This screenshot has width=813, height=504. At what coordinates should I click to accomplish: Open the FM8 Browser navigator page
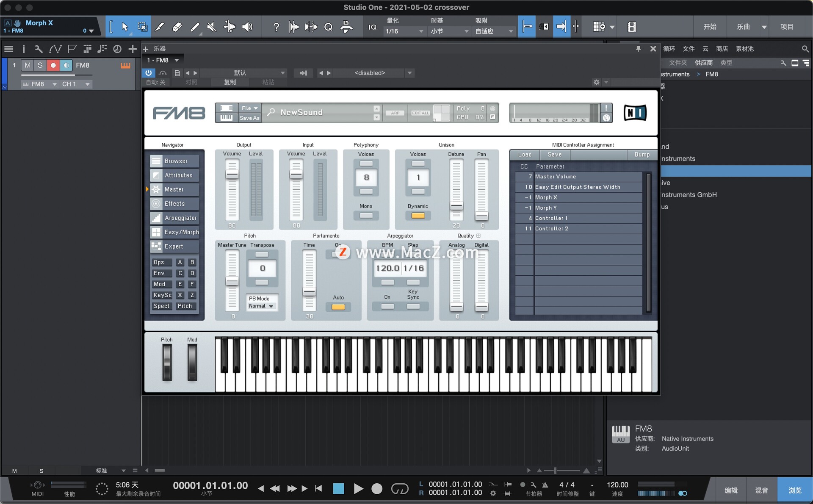pos(174,161)
